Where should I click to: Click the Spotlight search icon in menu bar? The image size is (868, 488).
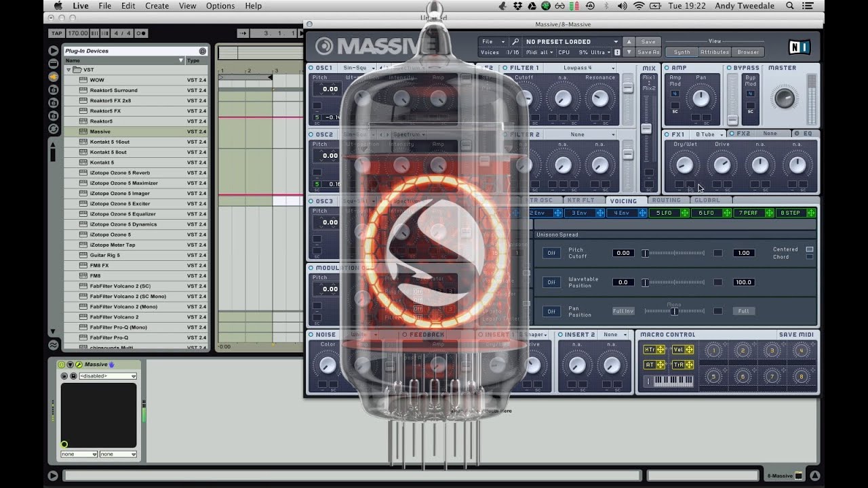[790, 5]
